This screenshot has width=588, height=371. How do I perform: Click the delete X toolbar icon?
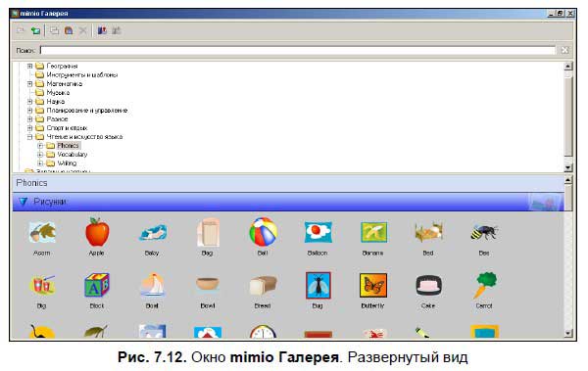(x=83, y=30)
